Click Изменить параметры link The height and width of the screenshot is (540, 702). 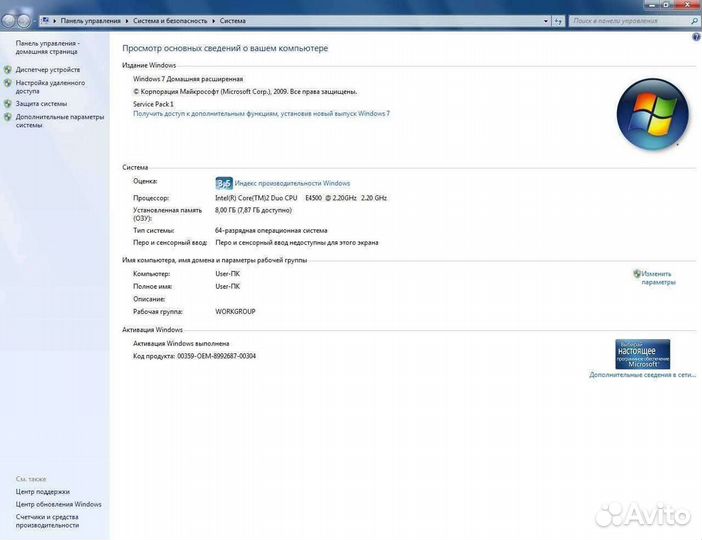658,278
